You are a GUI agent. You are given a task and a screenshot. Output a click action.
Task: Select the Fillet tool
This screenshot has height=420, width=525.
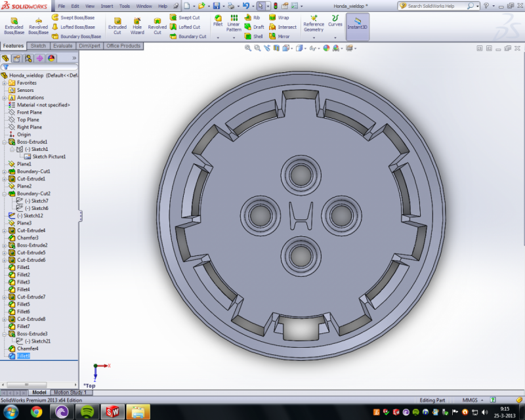coord(218,21)
